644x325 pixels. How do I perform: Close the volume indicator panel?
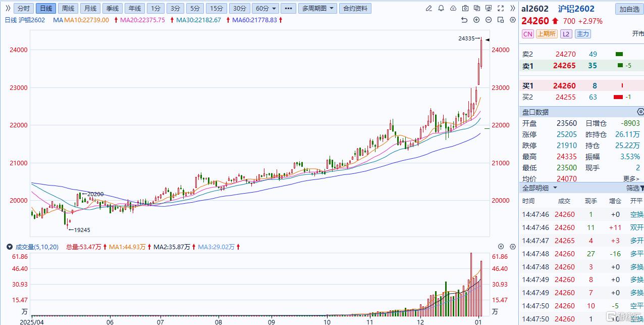click(x=501, y=247)
